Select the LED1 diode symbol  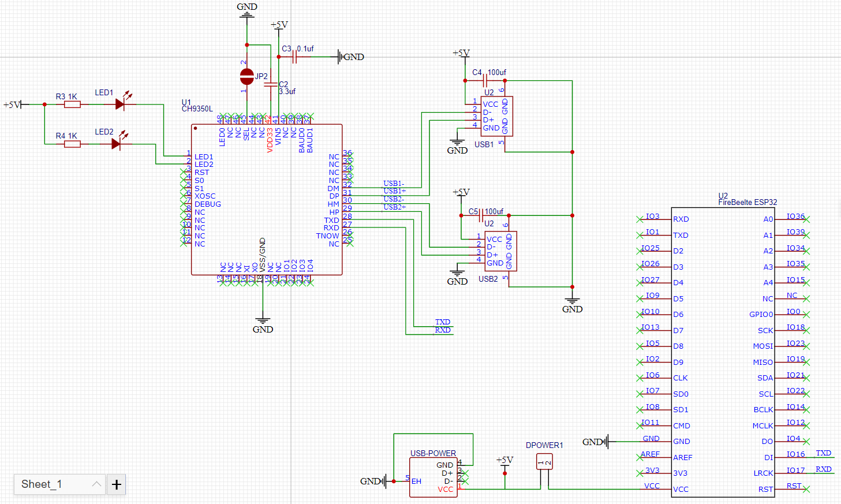[121, 104]
